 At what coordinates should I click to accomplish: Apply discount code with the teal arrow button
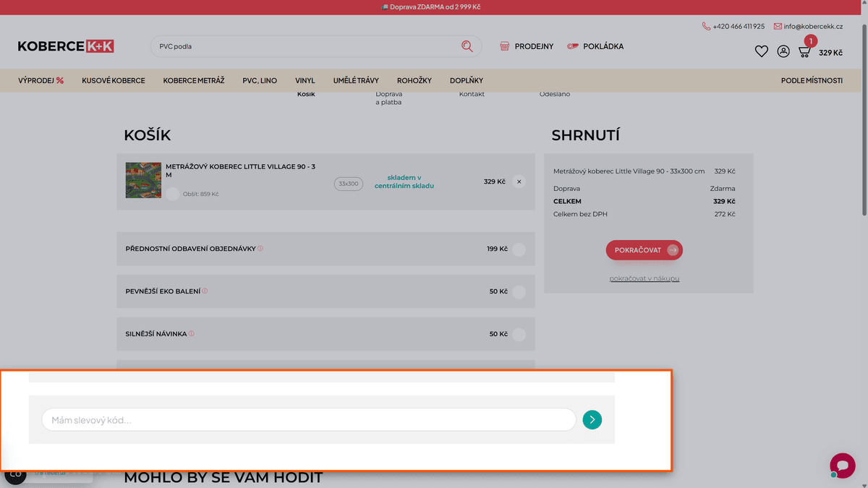tap(592, 419)
